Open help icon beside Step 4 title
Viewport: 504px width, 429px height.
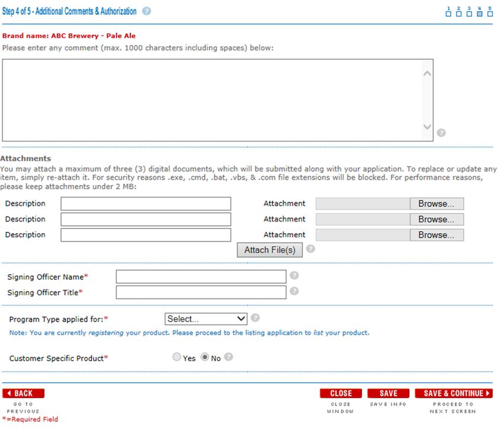(x=146, y=11)
